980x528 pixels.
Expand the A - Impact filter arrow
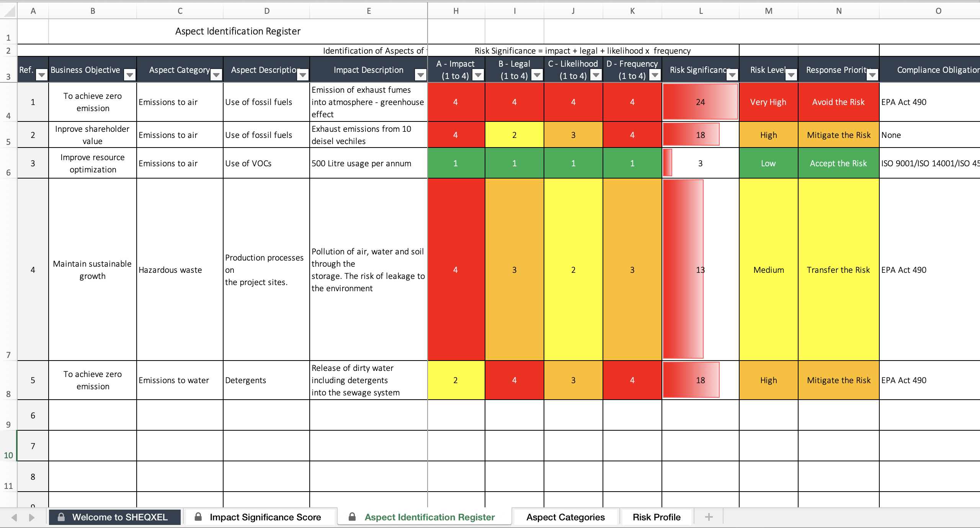tap(478, 75)
